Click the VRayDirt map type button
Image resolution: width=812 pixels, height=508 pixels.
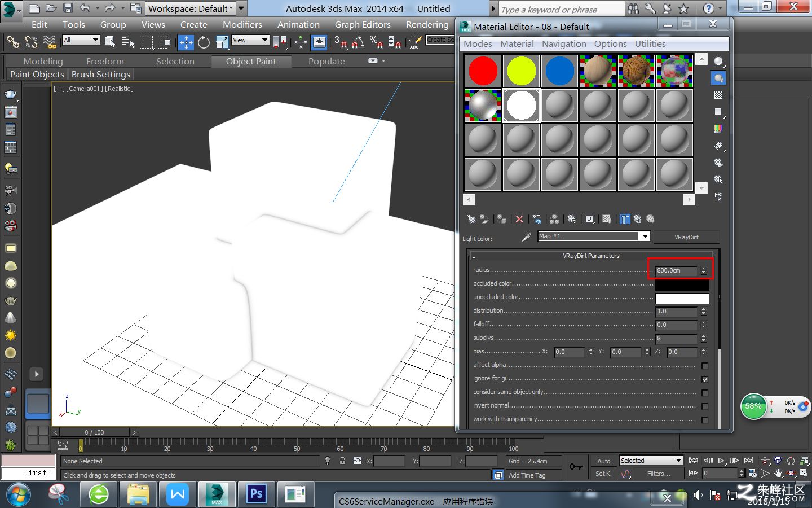coord(686,237)
